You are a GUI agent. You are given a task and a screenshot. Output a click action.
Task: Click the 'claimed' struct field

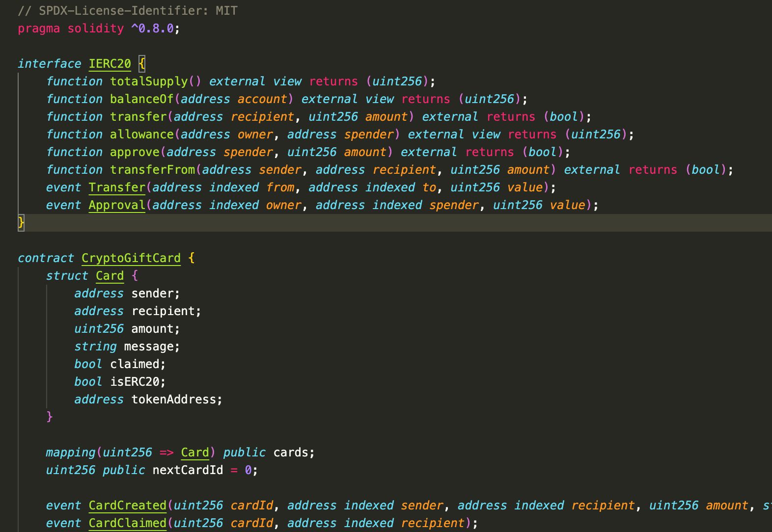135,364
